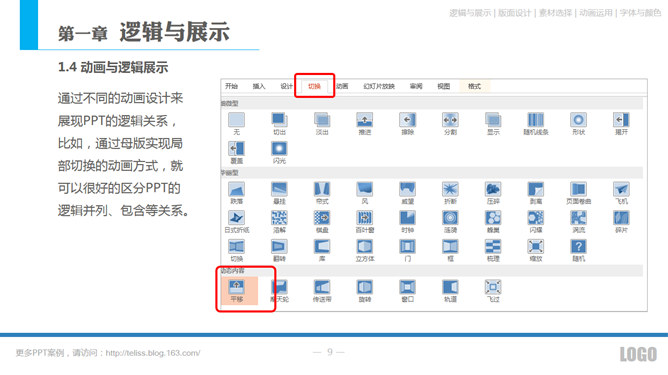This screenshot has width=668, height=375.
Task: Choose the 覆盖 (Cover) transition
Action: [x=236, y=153]
